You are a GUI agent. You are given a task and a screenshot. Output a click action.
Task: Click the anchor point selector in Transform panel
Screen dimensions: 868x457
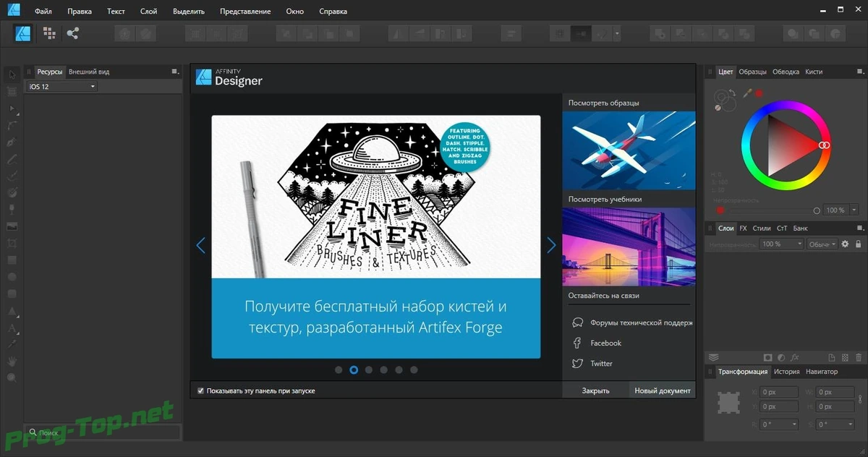(x=727, y=403)
